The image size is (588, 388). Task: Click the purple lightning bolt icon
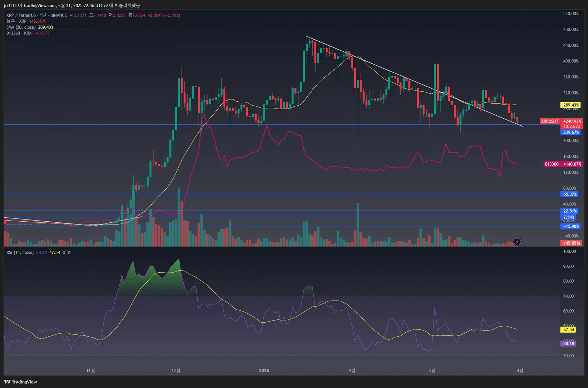click(517, 242)
